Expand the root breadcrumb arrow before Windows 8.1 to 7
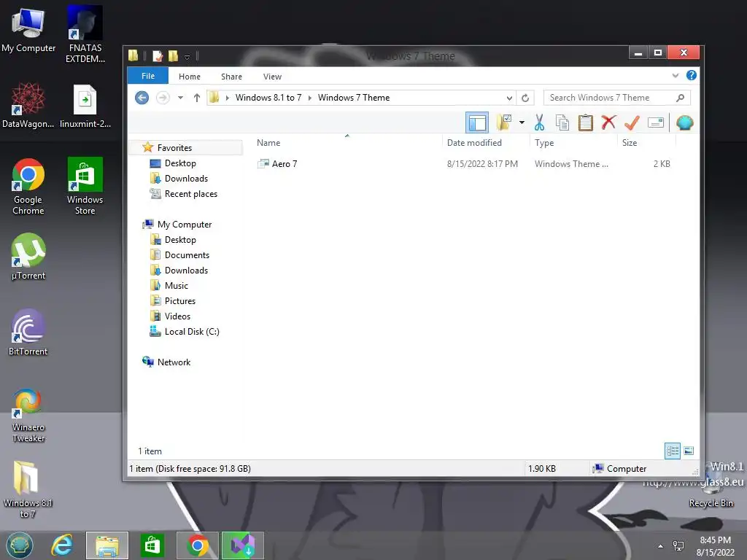This screenshot has width=747, height=560. click(228, 98)
